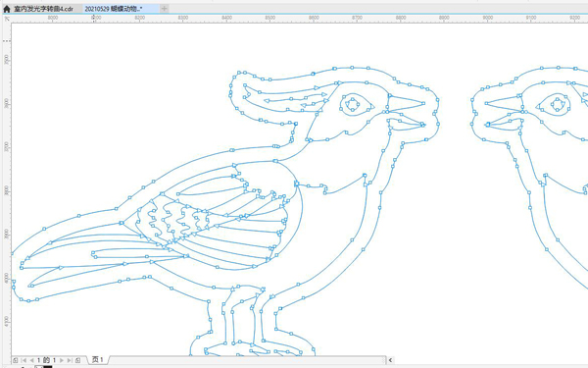588x368 pixels.
Task: Select the 20210529 蝴蝶动物 document tab
Action: pos(114,9)
